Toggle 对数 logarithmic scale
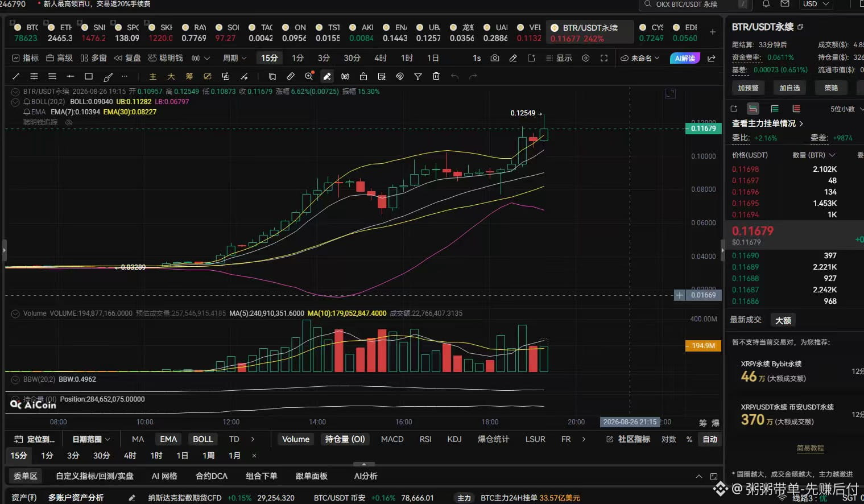Image resolution: width=864 pixels, height=504 pixels. point(669,439)
